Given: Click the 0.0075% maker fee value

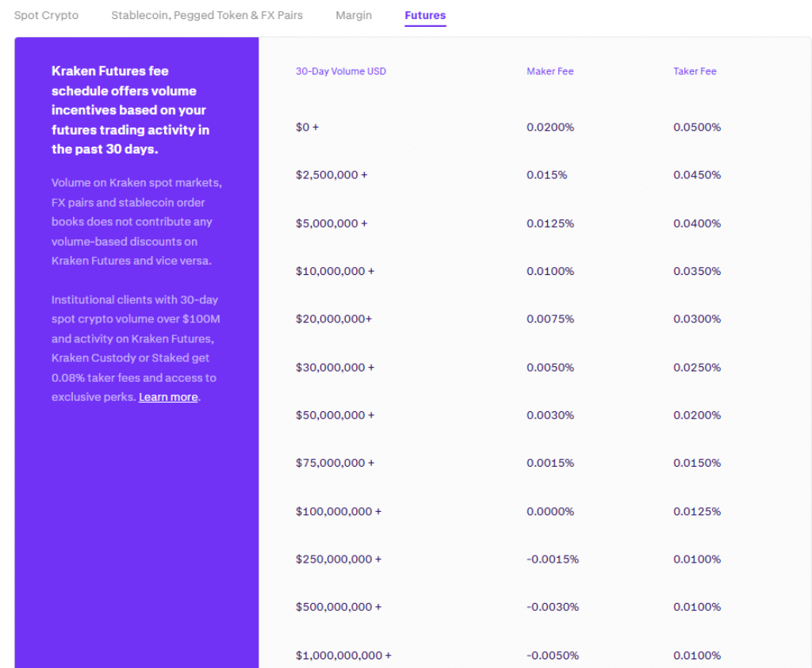Looking at the screenshot, I should 550,319.
